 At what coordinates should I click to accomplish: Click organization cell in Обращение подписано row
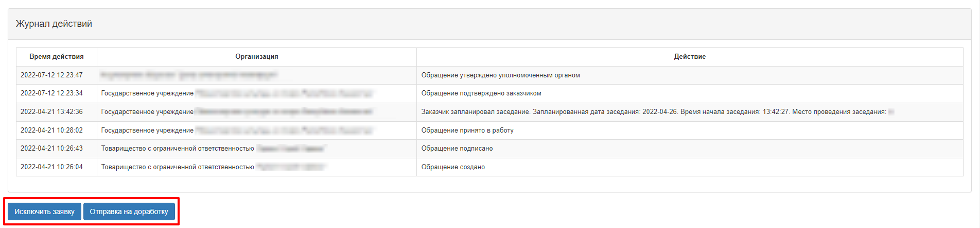tap(257, 149)
